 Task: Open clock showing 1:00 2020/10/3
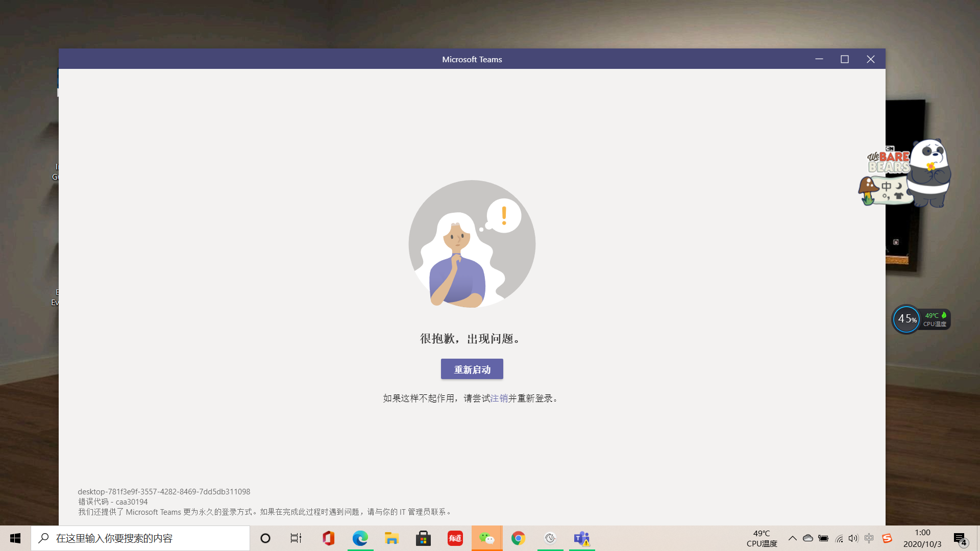pyautogui.click(x=922, y=538)
